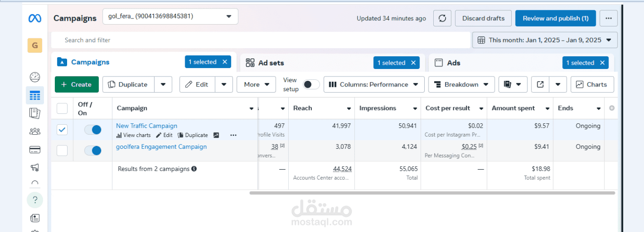Open the Campaign column header dropdown arrow
Viewport: 644px width, 232px height.
point(251,109)
